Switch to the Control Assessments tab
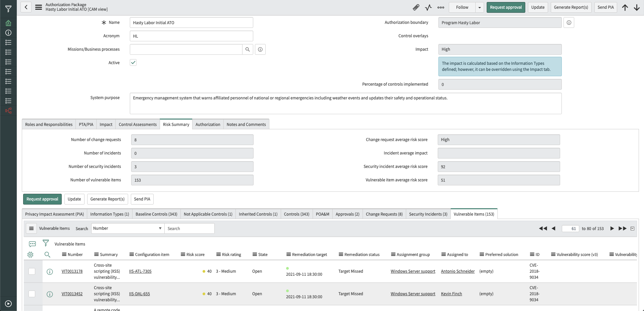This screenshot has width=644, height=311. click(x=138, y=124)
